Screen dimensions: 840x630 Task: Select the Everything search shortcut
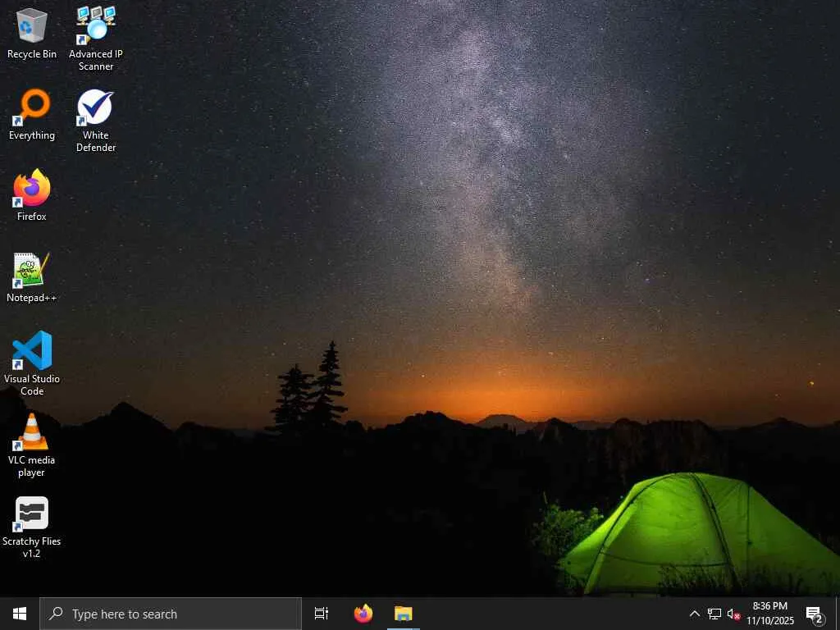click(x=32, y=115)
